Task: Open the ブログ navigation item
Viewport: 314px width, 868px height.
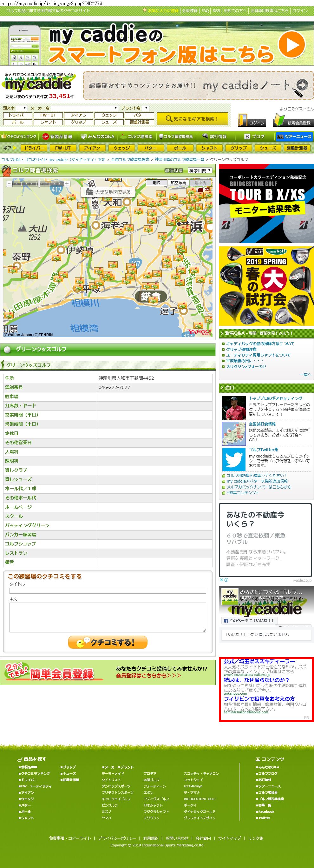Action: pos(254,137)
